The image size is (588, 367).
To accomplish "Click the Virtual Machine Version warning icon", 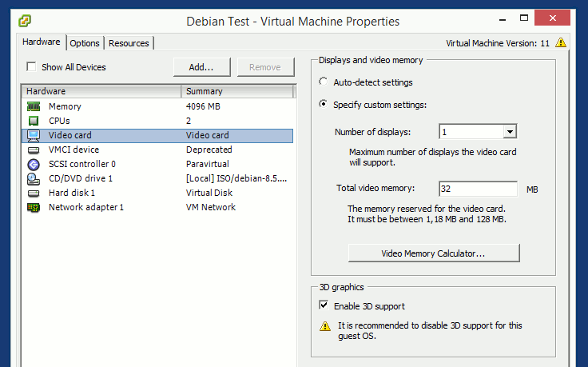I will point(561,42).
